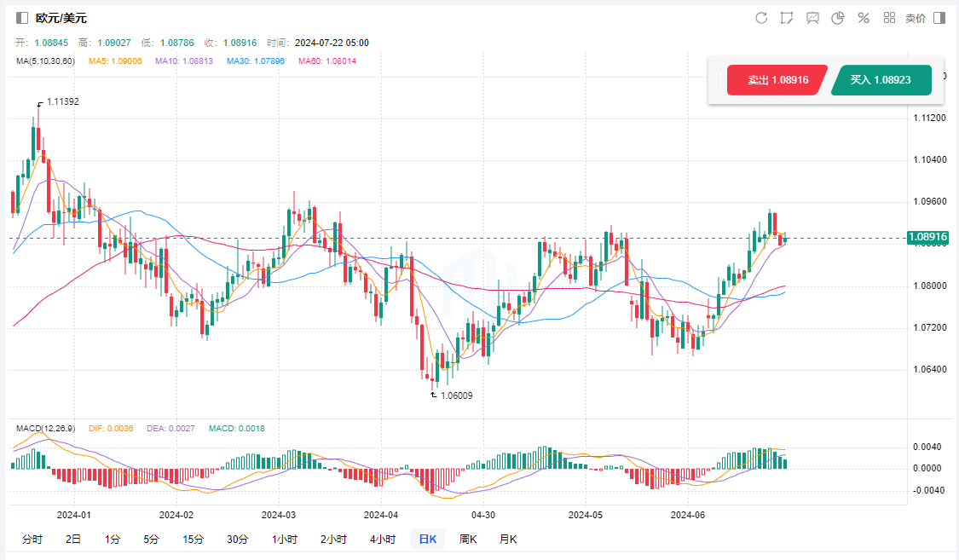Toggle the right side panel icon
The width and height of the screenshot is (959, 560).
939,18
